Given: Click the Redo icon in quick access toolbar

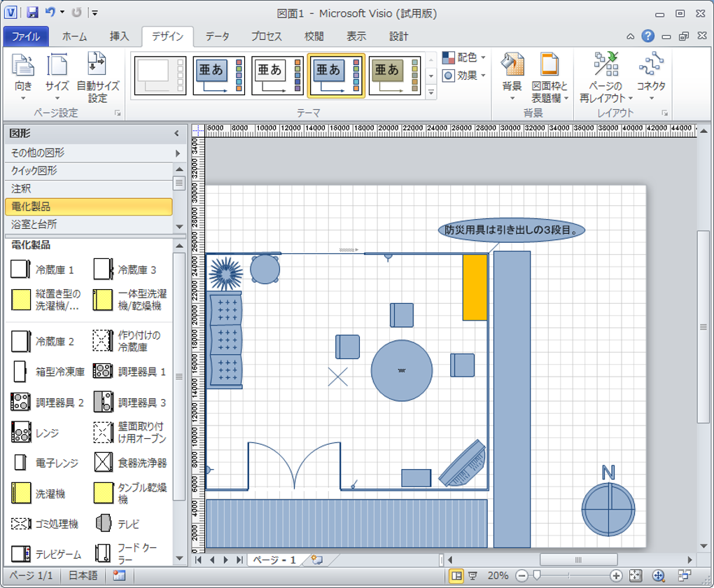Looking at the screenshot, I should (x=76, y=13).
